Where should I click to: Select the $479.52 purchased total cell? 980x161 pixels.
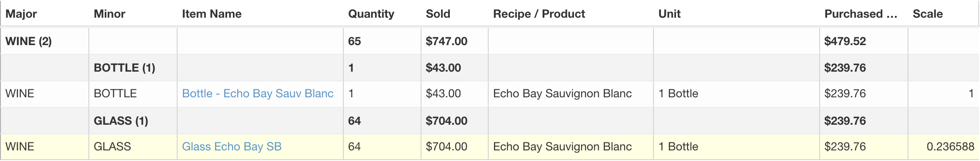(864, 41)
